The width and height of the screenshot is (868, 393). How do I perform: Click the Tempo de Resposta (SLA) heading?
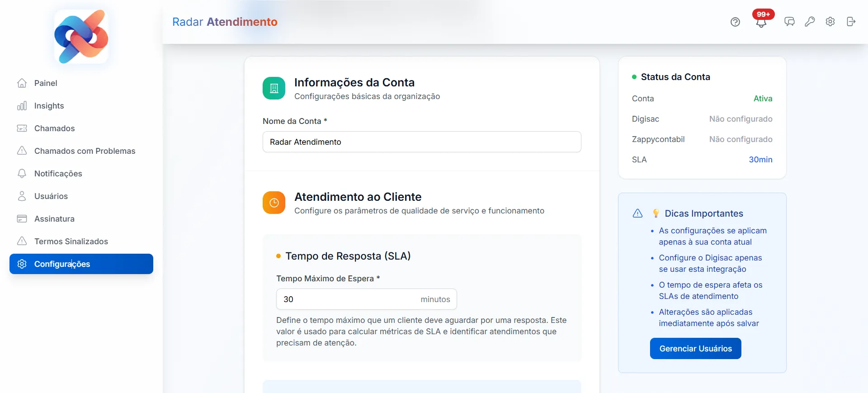(348, 256)
